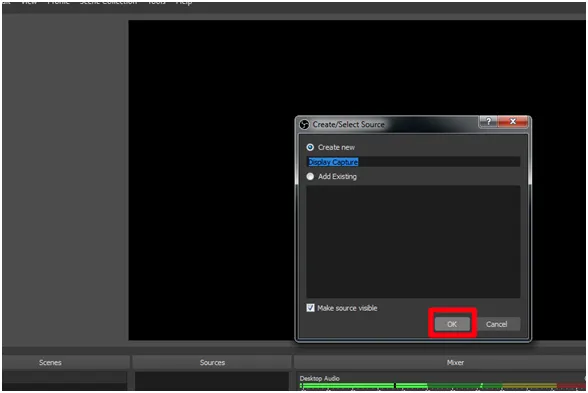
Task: Confirm the dialog with OK
Action: pyautogui.click(x=452, y=324)
